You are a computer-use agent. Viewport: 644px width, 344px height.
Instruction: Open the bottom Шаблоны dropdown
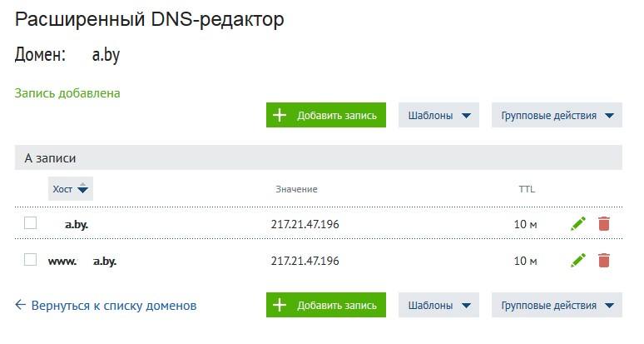tap(438, 305)
